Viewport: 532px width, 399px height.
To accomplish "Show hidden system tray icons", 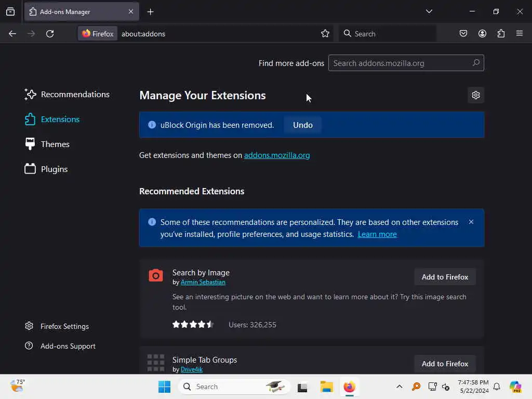I will coord(400,387).
